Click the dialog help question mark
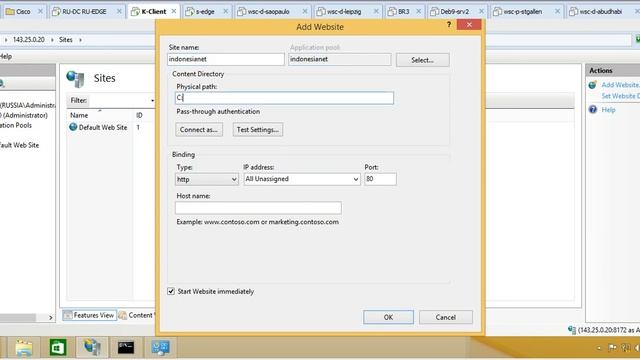This screenshot has height=360, width=640. tap(449, 25)
